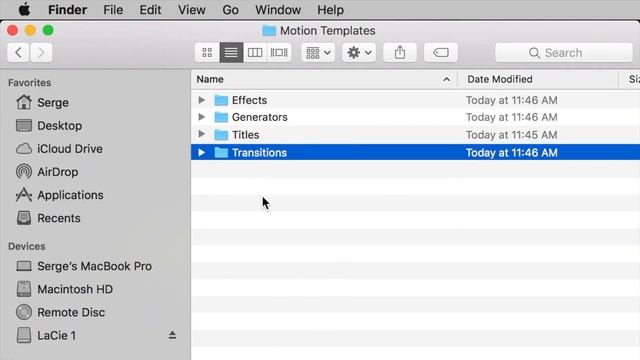The image size is (640, 360).
Task: Open the Finder menu
Action: pos(67,9)
